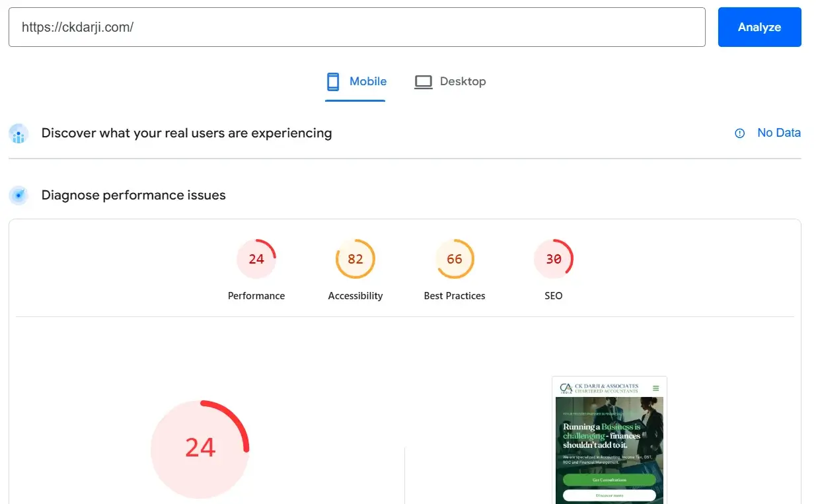Click the real users experience section icon
Screen dimensions: 816x504
coord(19,133)
